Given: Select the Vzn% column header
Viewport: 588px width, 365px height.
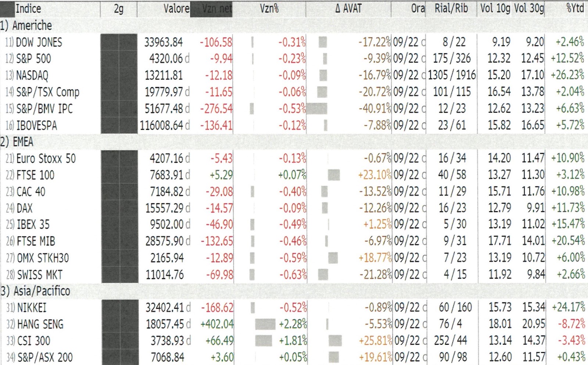Looking at the screenshot, I should tap(269, 8).
